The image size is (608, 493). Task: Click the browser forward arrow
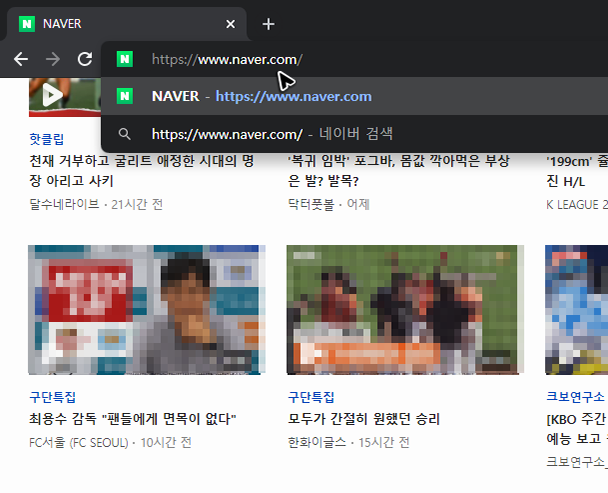53,59
